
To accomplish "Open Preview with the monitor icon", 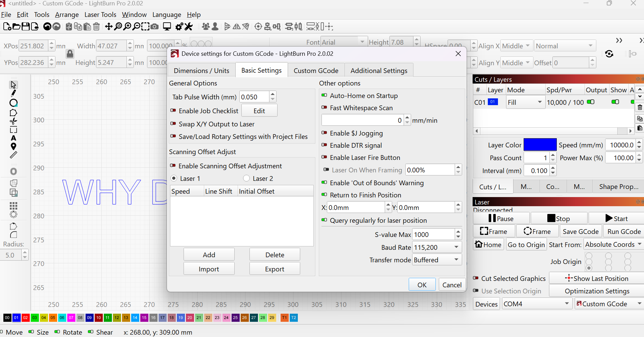I will 167,26.
